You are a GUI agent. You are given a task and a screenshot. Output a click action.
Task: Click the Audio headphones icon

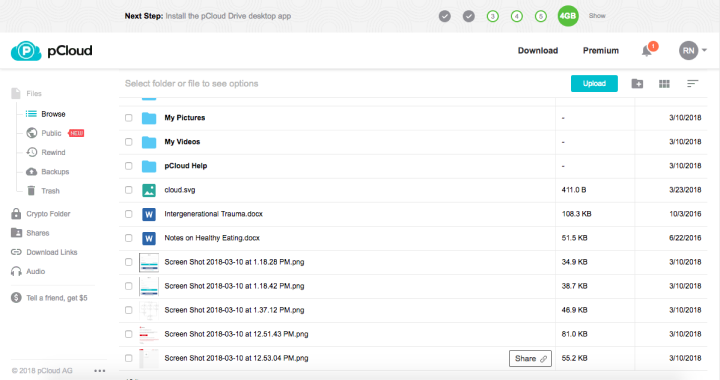pyautogui.click(x=16, y=271)
